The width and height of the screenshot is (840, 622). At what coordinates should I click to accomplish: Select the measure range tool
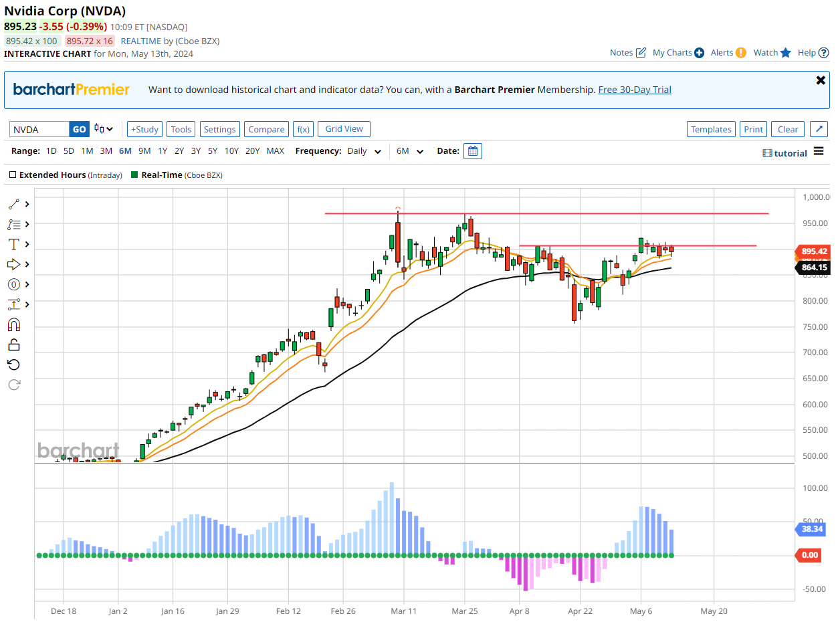(x=13, y=304)
